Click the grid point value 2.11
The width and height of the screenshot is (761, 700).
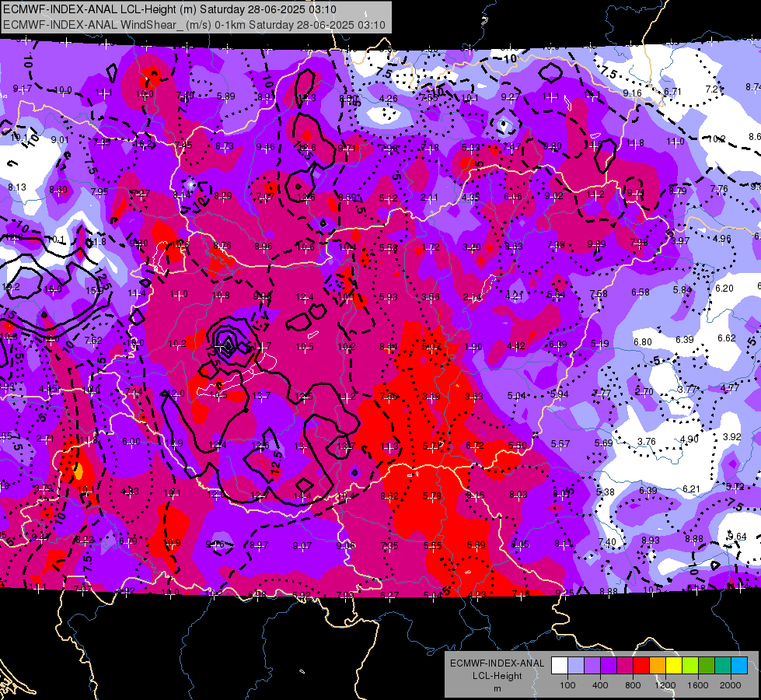tap(429, 198)
